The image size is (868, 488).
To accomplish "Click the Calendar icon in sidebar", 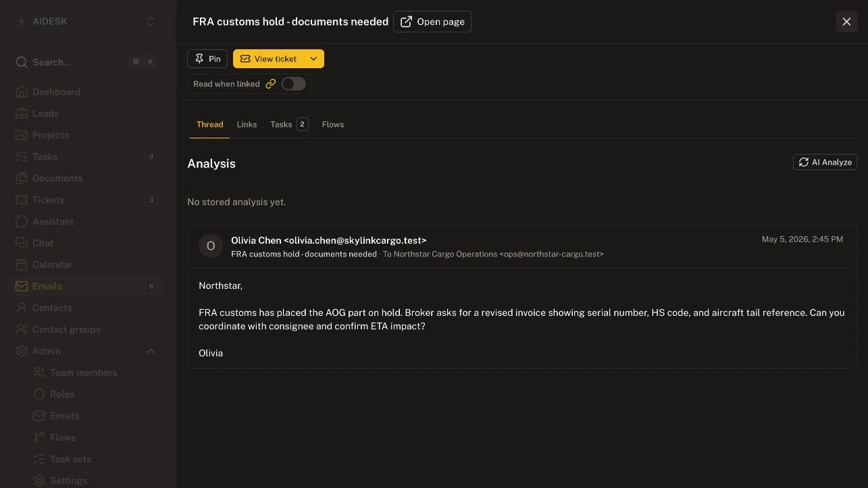I will tap(22, 265).
